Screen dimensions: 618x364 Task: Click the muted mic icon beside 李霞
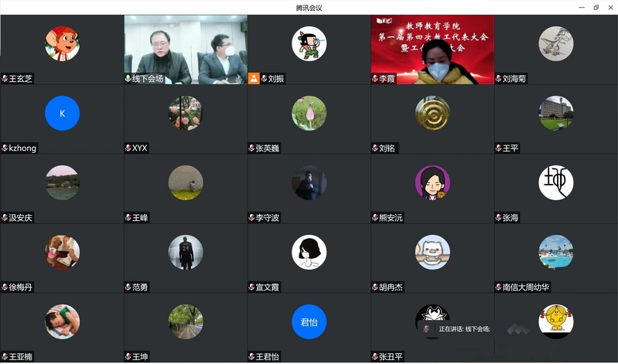(x=375, y=79)
